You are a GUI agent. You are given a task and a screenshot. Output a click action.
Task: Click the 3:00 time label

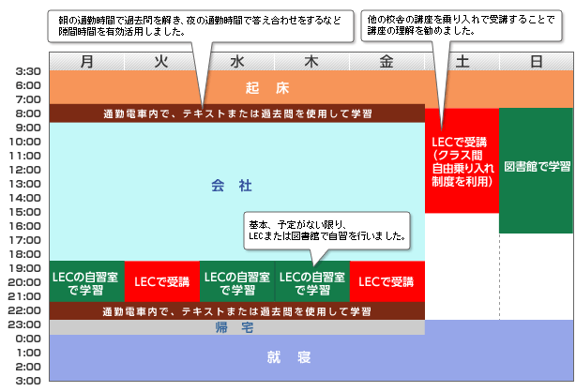click(x=28, y=381)
